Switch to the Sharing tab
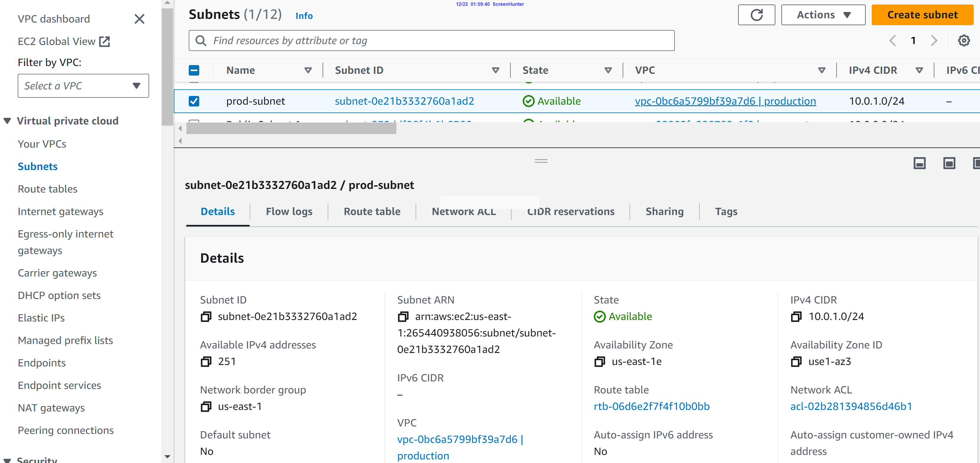 coord(664,211)
